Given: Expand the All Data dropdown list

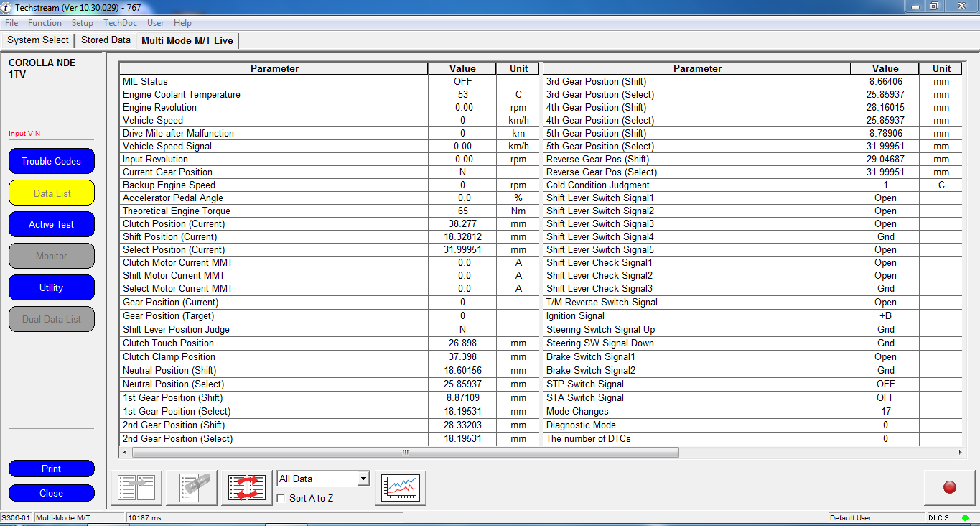Looking at the screenshot, I should tap(363, 479).
